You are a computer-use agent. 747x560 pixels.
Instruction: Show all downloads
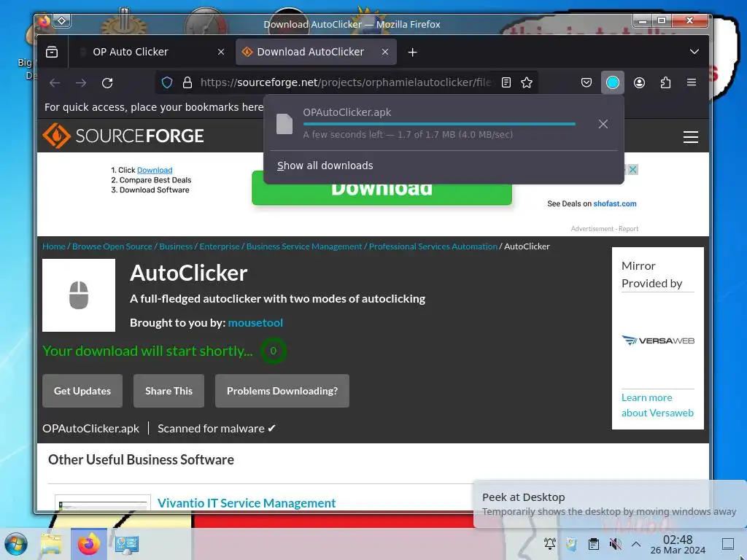click(x=325, y=166)
